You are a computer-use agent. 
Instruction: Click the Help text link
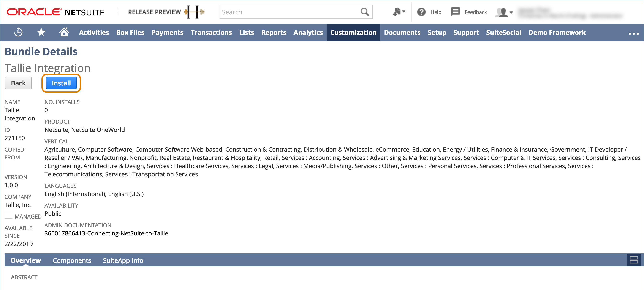point(436,12)
